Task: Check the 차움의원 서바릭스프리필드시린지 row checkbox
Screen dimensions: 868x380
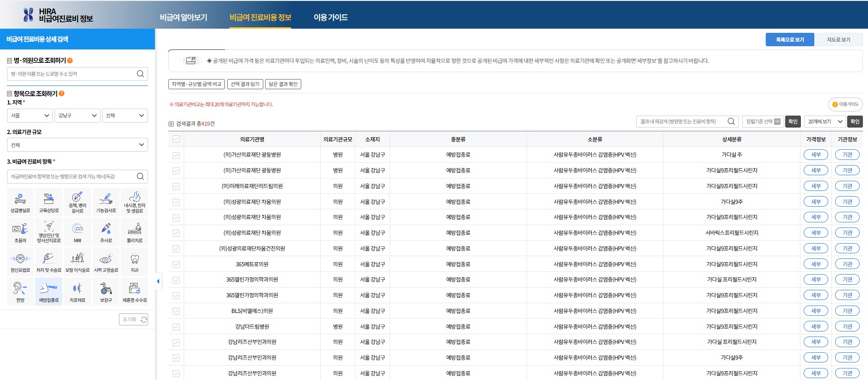Action: (176, 233)
